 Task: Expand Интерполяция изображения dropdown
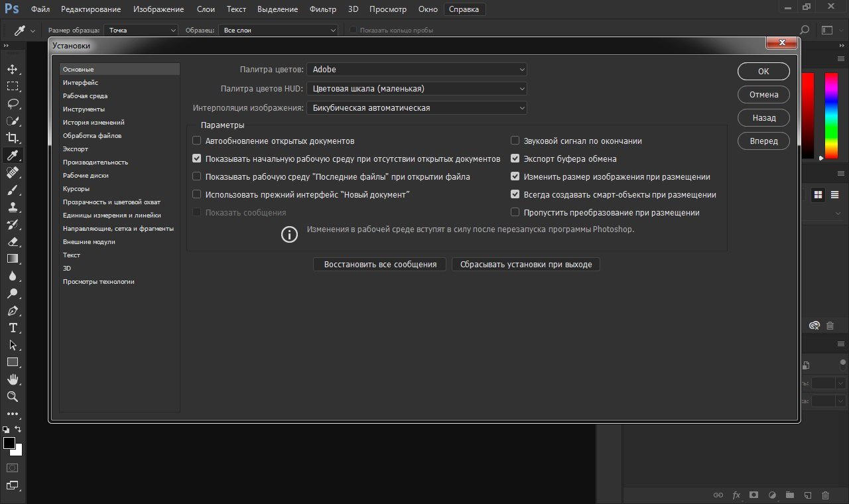coord(417,107)
